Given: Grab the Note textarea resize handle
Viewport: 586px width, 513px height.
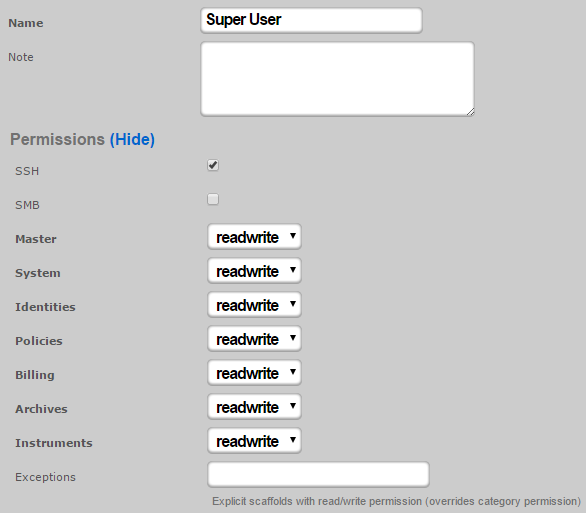Looking at the screenshot, I should pos(471,112).
